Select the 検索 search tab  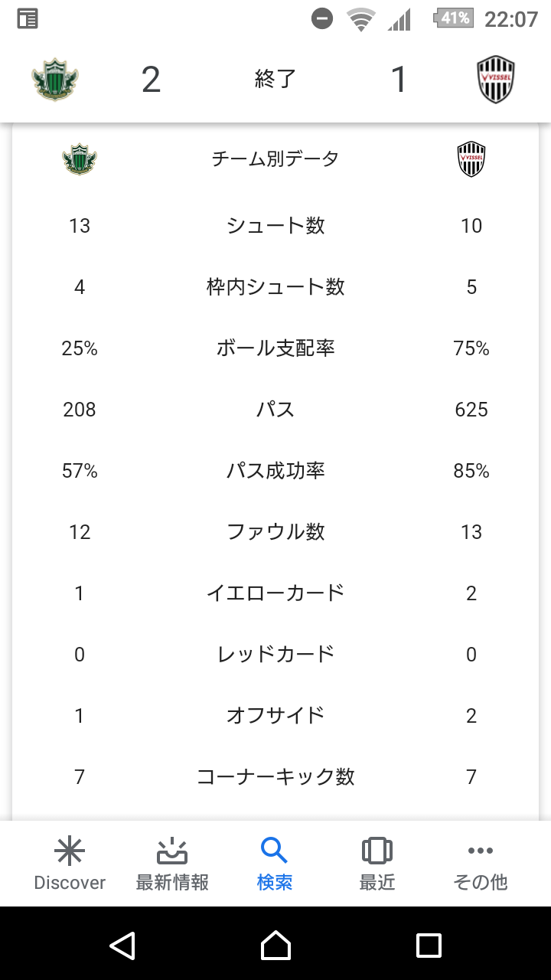[275, 864]
